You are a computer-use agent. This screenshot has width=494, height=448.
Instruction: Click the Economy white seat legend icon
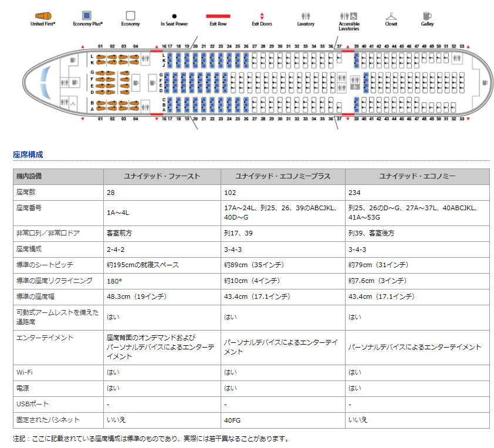(130, 15)
